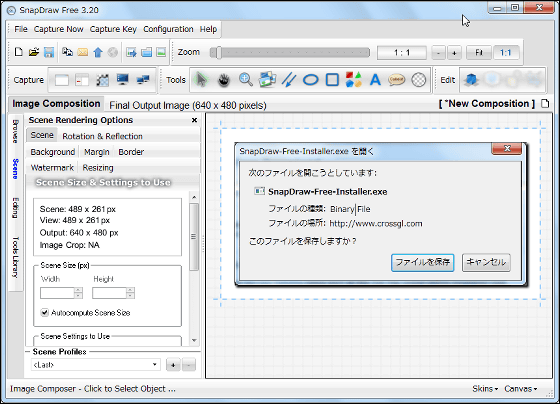This screenshot has width=560, height=404.
Task: Switch to the Tools Library side tab
Action: pyautogui.click(x=15, y=257)
